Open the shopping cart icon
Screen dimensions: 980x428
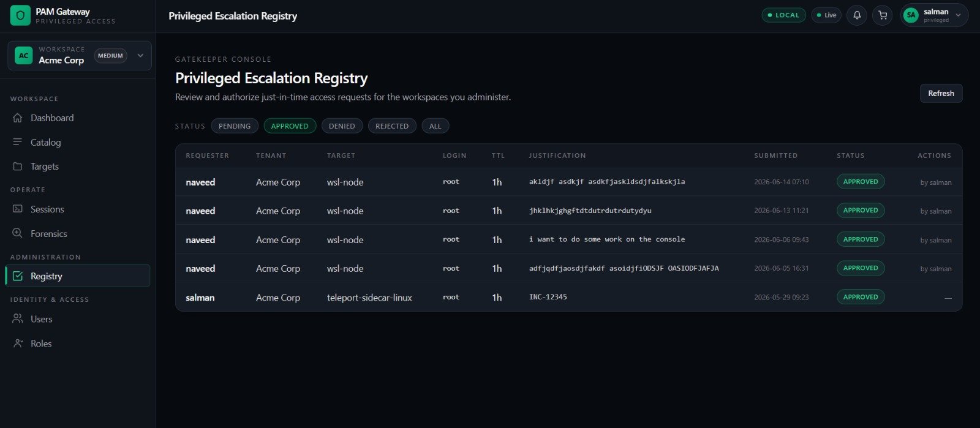(883, 15)
